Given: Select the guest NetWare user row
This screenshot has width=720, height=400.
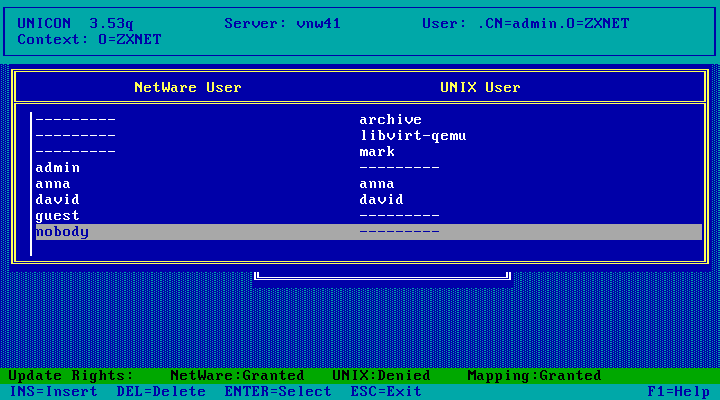Looking at the screenshot, I should pos(369,215).
